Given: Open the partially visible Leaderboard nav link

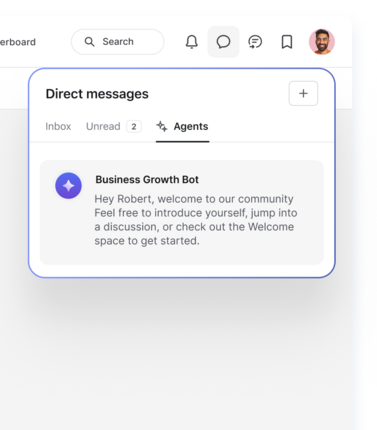Looking at the screenshot, I should pos(18,42).
